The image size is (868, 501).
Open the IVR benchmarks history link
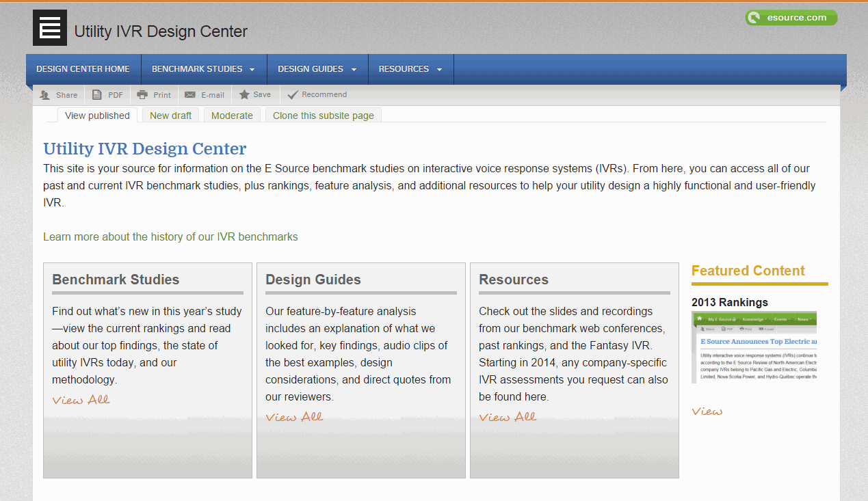pyautogui.click(x=170, y=237)
